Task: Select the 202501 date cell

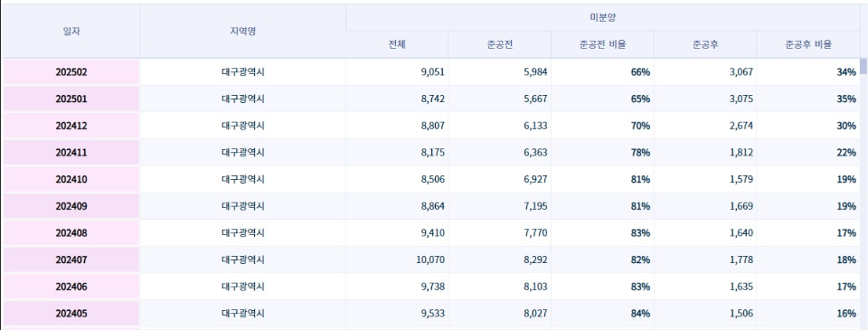Action: click(71, 99)
